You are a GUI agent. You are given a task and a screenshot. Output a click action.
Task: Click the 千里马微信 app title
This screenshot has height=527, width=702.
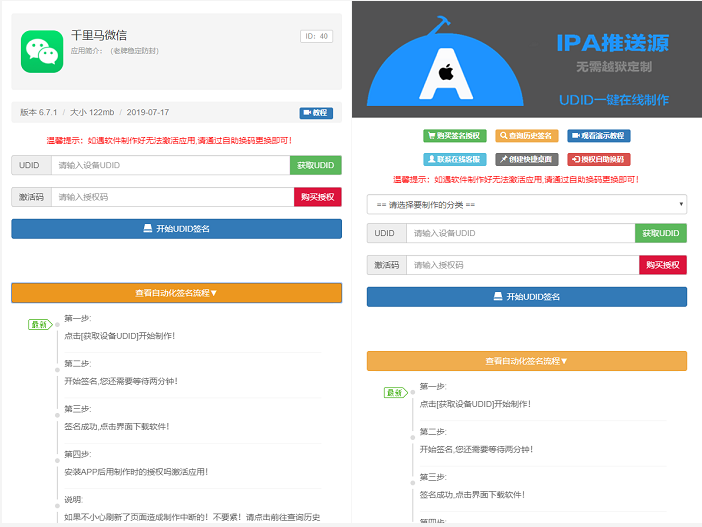(99, 35)
